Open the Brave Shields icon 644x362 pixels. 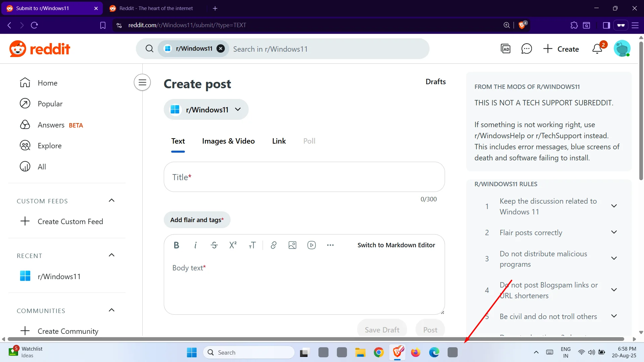(523, 25)
